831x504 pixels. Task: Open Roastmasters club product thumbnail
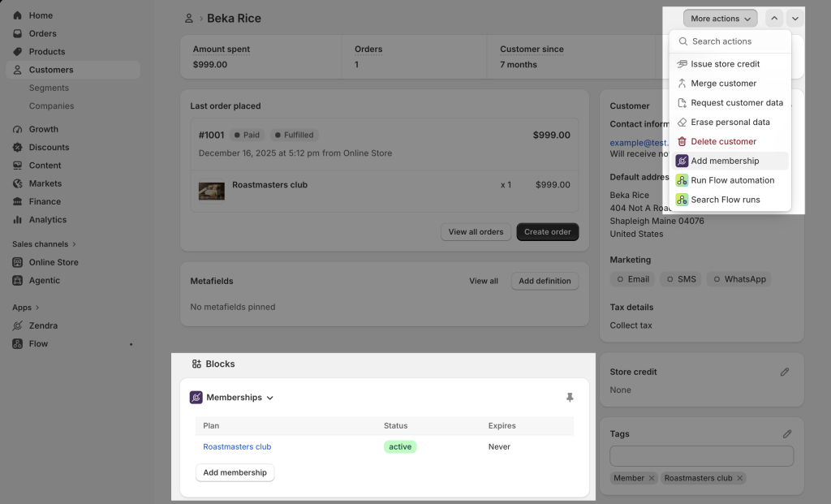(x=212, y=191)
